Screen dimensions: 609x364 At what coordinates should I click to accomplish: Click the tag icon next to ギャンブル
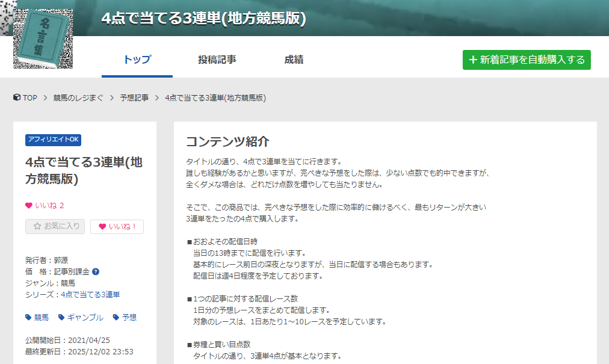[x=61, y=318]
